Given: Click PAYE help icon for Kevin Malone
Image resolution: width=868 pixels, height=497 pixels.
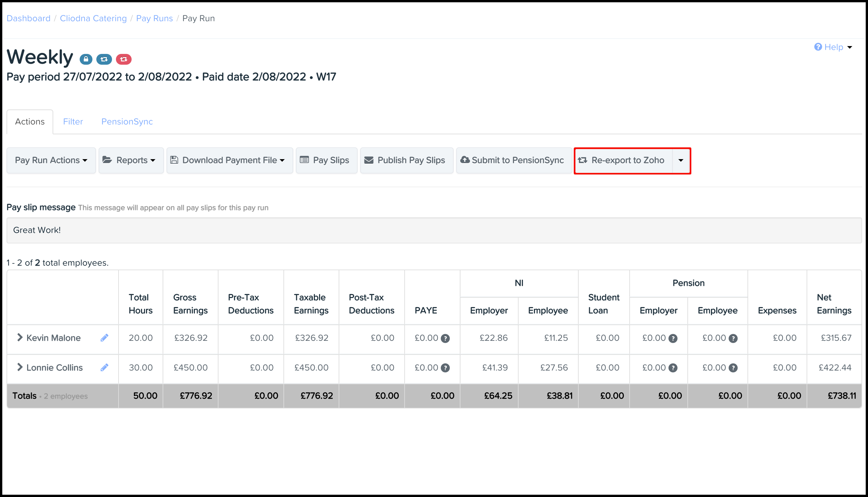Looking at the screenshot, I should (x=445, y=338).
